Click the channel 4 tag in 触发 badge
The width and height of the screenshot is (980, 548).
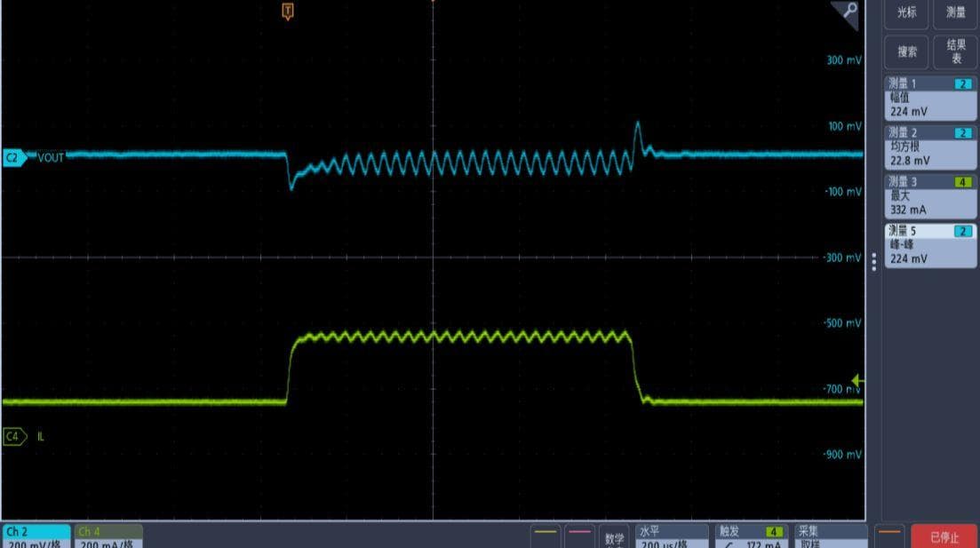[774, 532]
